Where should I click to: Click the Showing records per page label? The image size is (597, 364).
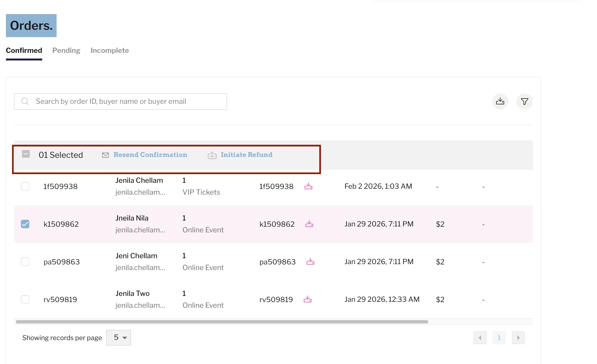click(62, 338)
